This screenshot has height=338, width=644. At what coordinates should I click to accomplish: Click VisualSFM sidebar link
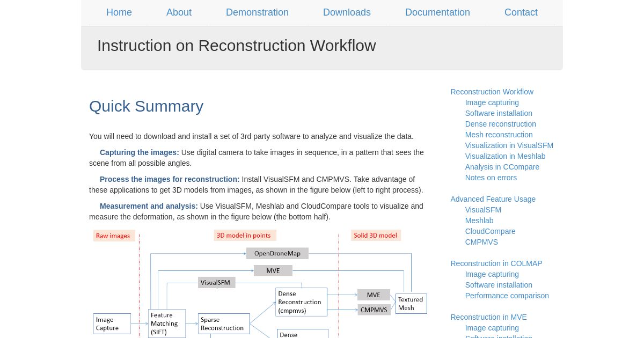click(x=483, y=210)
